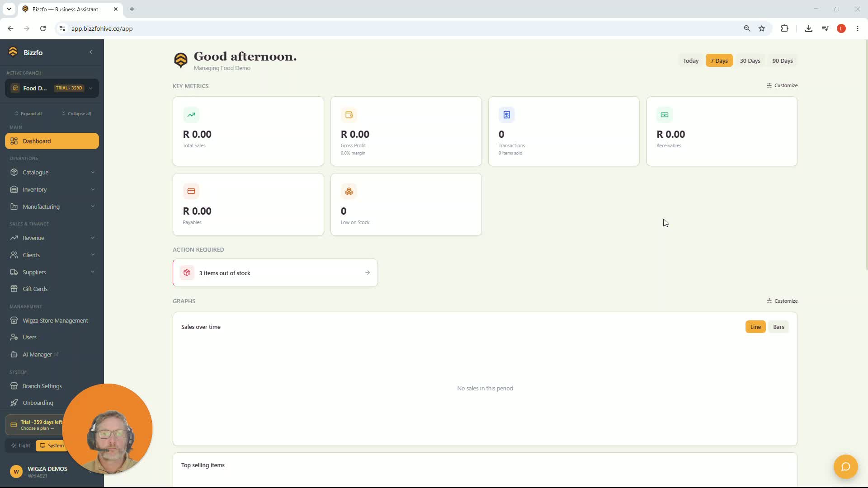
Task: Click the browser address bar URL
Action: coord(102,28)
